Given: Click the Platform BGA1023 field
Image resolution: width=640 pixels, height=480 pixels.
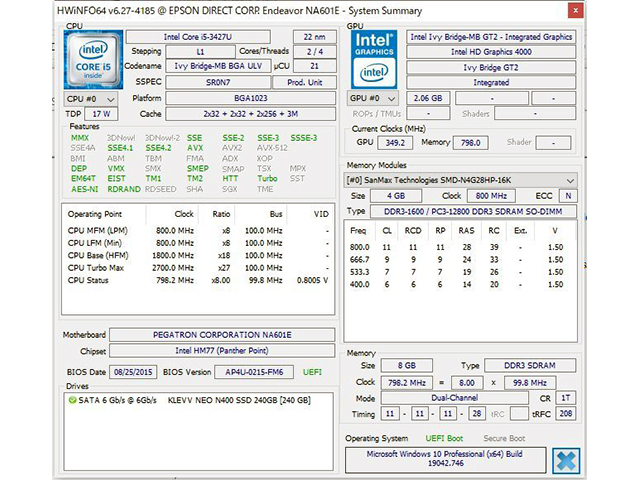Looking at the screenshot, I should point(251,98).
